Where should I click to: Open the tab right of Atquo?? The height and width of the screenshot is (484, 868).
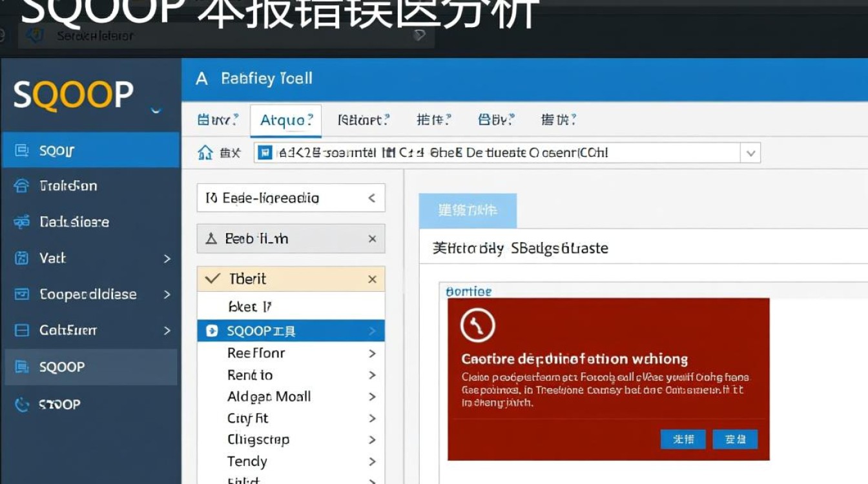[364, 120]
